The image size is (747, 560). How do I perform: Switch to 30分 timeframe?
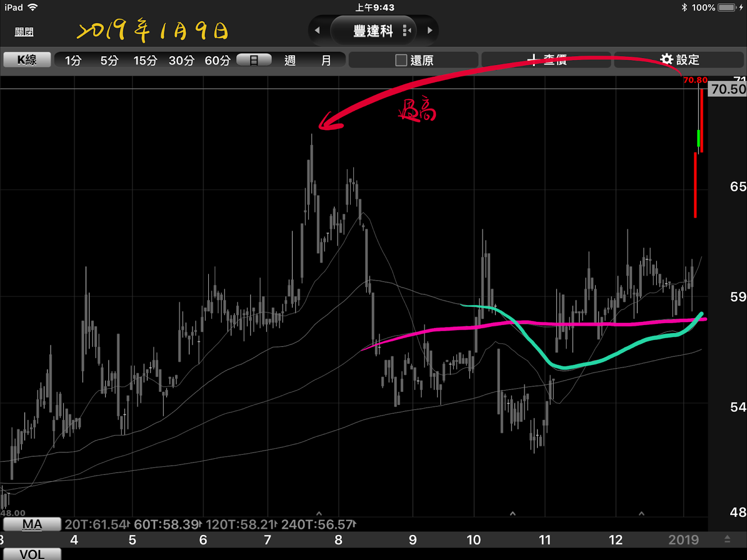(x=182, y=60)
